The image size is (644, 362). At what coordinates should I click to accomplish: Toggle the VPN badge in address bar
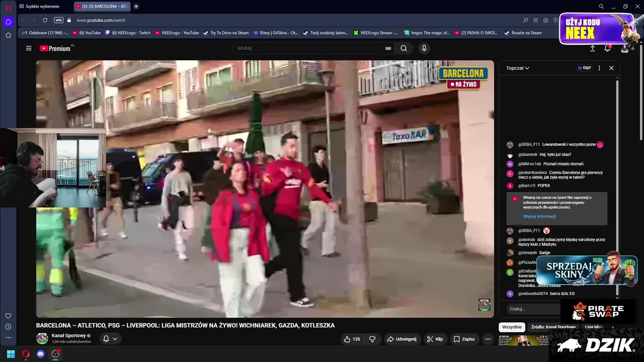click(58, 20)
